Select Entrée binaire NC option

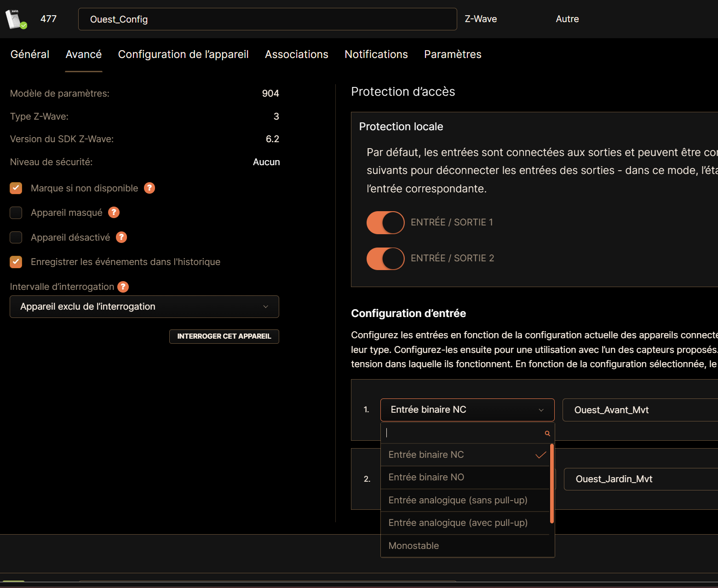click(x=465, y=455)
